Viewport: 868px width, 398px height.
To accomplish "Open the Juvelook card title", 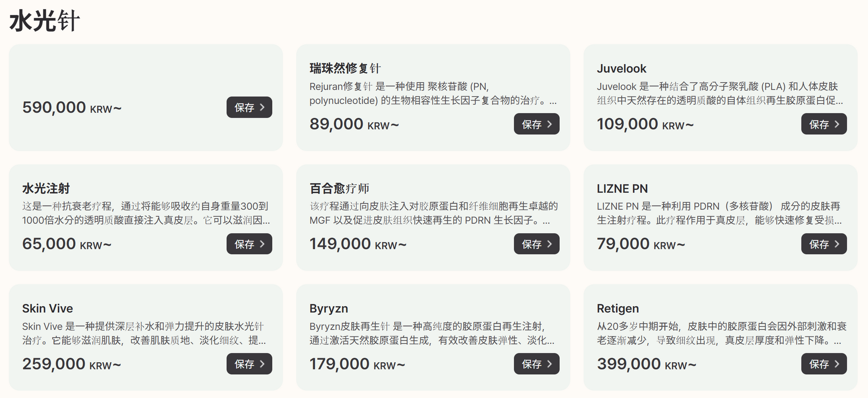I will coord(621,69).
